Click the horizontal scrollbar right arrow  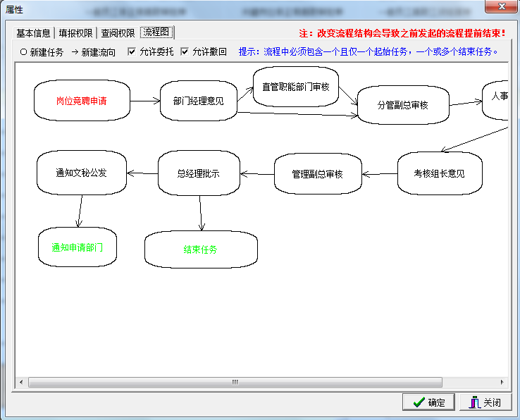[x=502, y=382]
